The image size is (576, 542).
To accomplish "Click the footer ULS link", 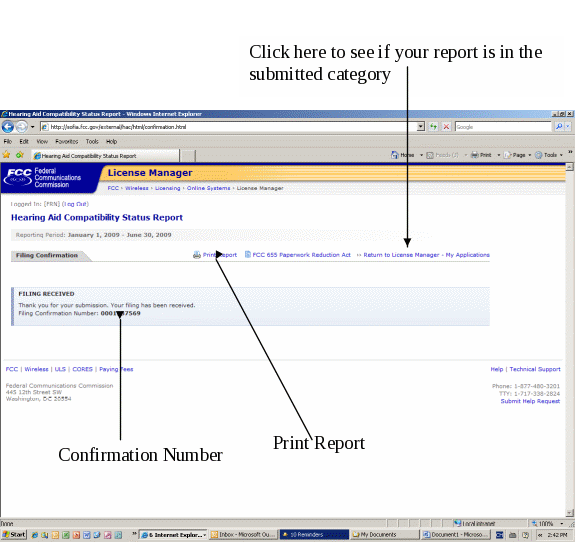I will (x=60, y=369).
